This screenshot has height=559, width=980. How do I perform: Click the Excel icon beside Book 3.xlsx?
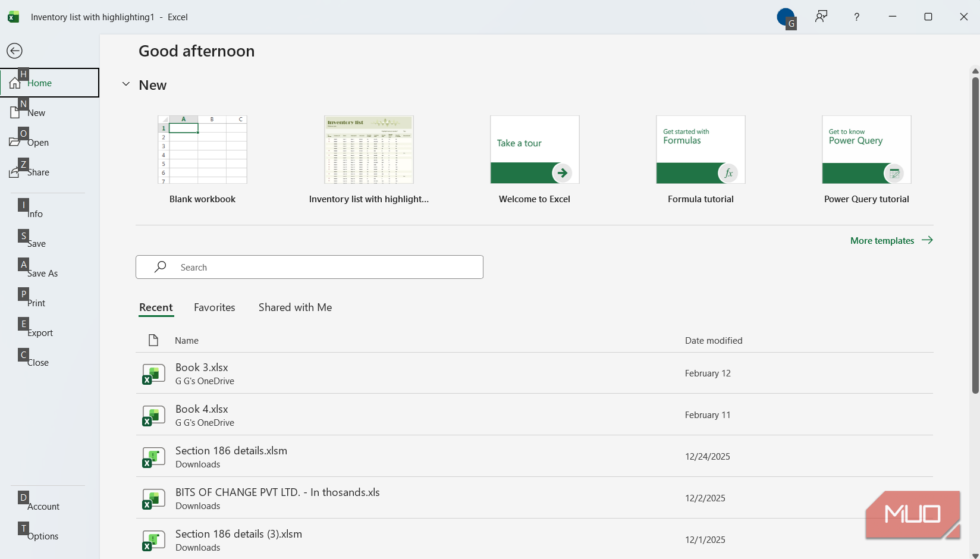pos(153,374)
